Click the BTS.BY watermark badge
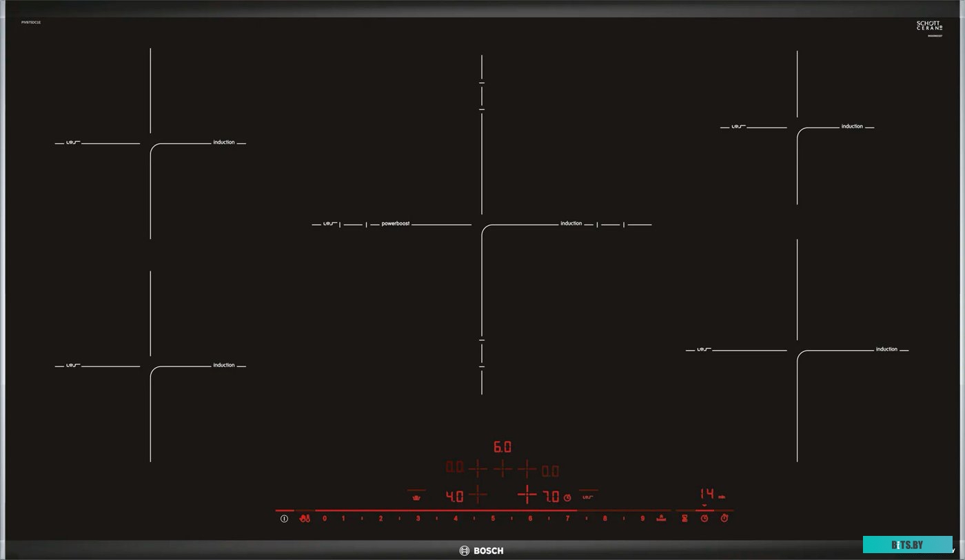965x560 pixels. click(907, 545)
